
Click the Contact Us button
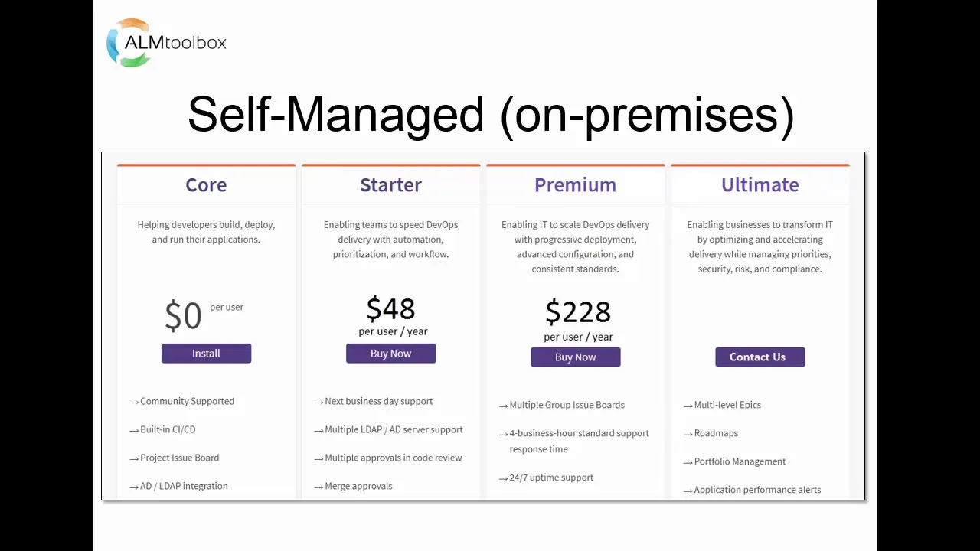click(x=759, y=357)
